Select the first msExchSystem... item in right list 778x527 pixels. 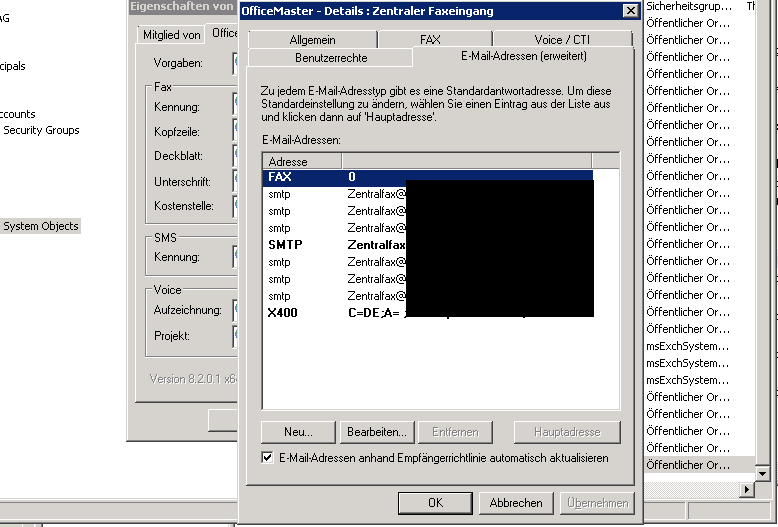point(688,346)
